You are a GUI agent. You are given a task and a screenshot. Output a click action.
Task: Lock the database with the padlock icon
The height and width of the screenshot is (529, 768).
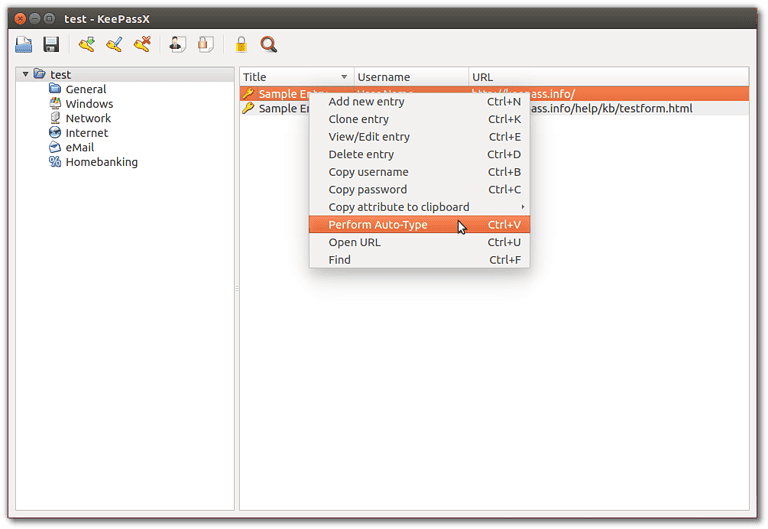coord(240,44)
